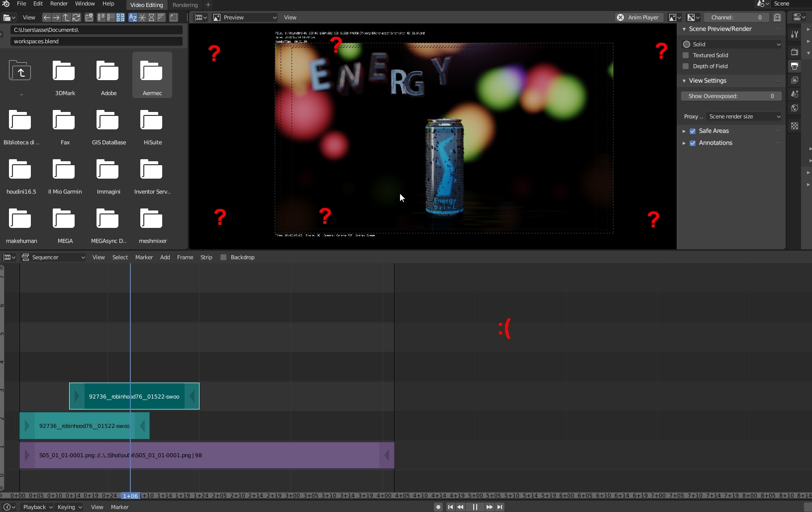Open the Keying popover in timeline

70,507
